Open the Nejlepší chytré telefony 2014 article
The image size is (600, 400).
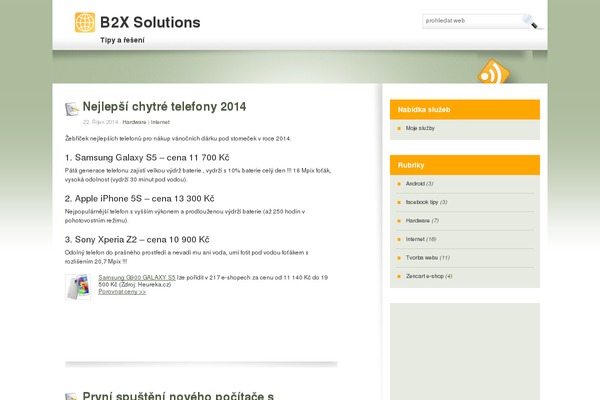pos(164,106)
